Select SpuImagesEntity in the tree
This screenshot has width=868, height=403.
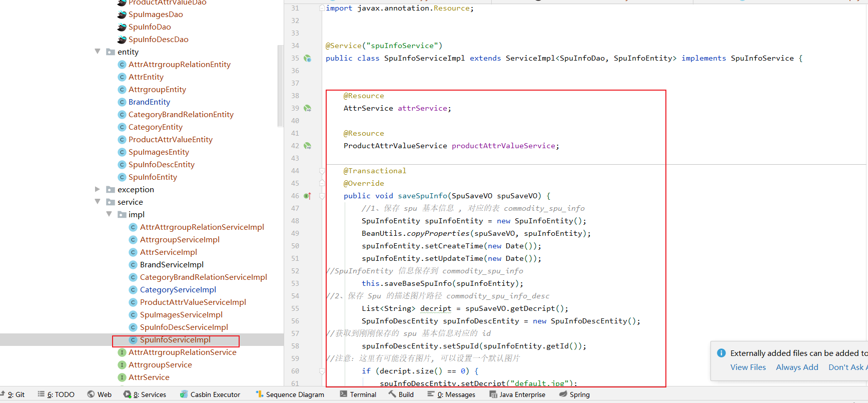pyautogui.click(x=159, y=152)
